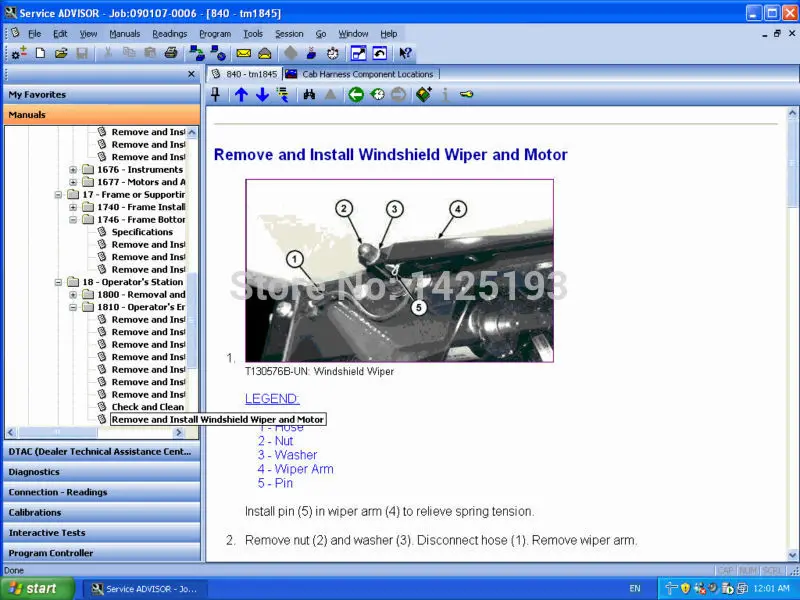The width and height of the screenshot is (800, 600).
Task: Click Service ADVISOR taskbar button
Action: click(147, 589)
